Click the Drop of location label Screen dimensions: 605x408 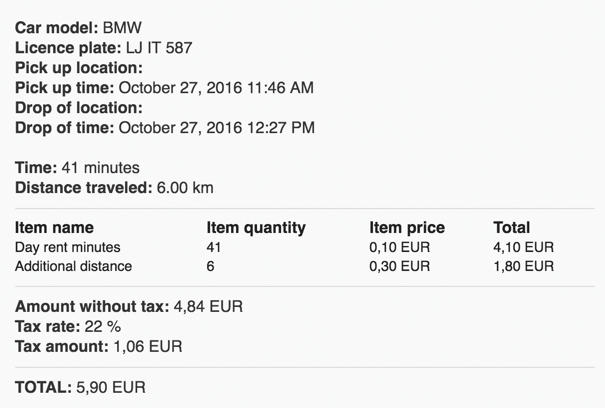(79, 108)
